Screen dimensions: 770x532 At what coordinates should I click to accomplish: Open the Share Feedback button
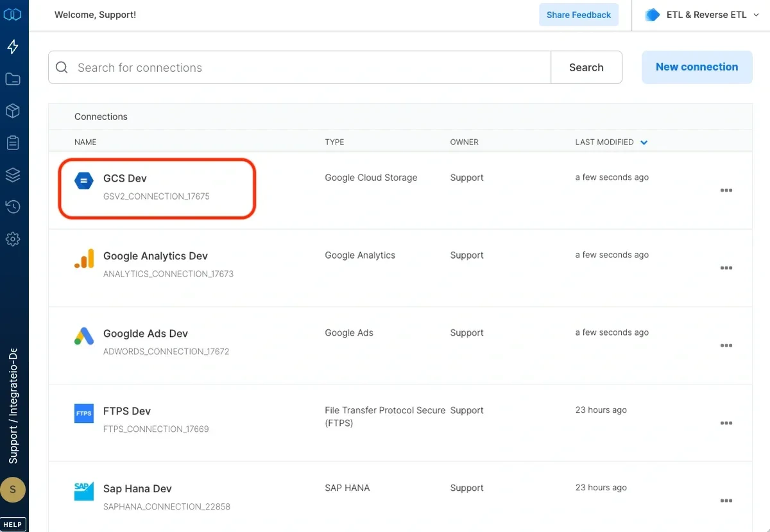pos(578,14)
